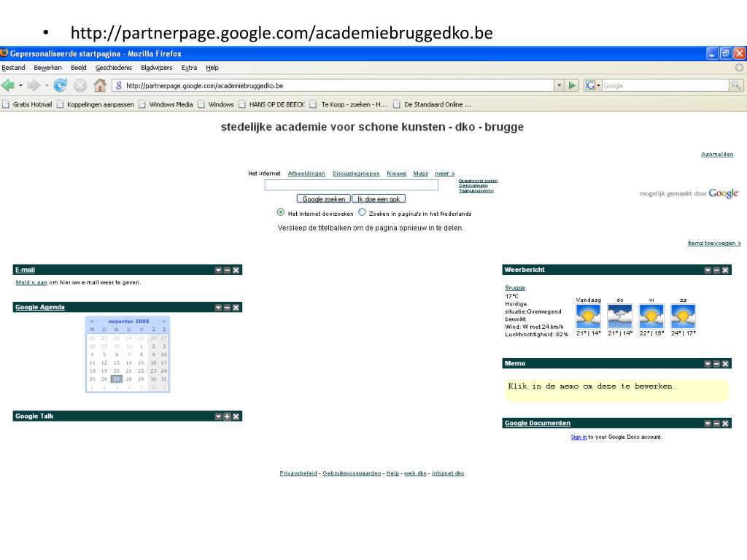The image size is (747, 560).
Task: Open the Google Agenda gadget dropdown menu
Action: (218, 308)
